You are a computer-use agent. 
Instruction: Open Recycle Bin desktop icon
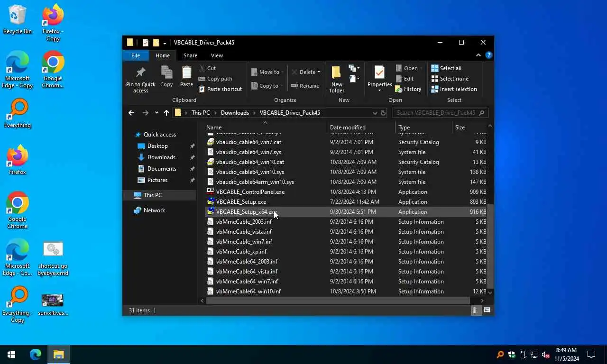[x=18, y=19]
